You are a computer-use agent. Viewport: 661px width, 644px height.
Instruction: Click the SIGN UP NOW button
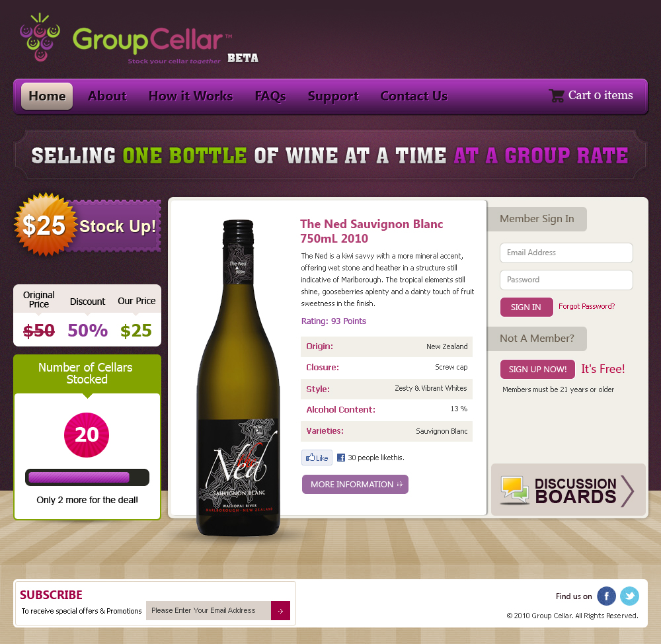(x=537, y=370)
